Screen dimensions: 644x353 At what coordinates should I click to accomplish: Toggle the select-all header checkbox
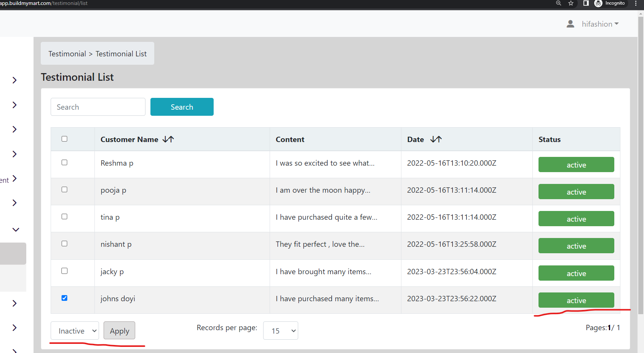point(64,139)
